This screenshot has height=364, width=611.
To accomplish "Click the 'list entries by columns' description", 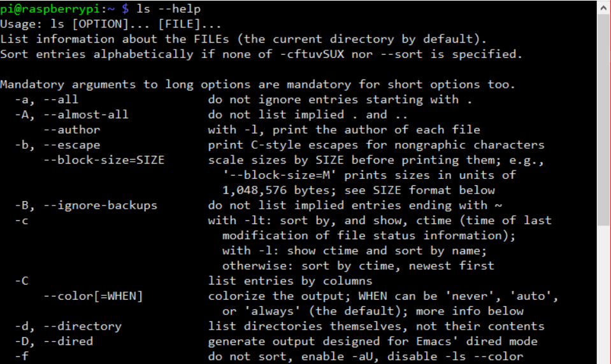I will tap(290, 281).
